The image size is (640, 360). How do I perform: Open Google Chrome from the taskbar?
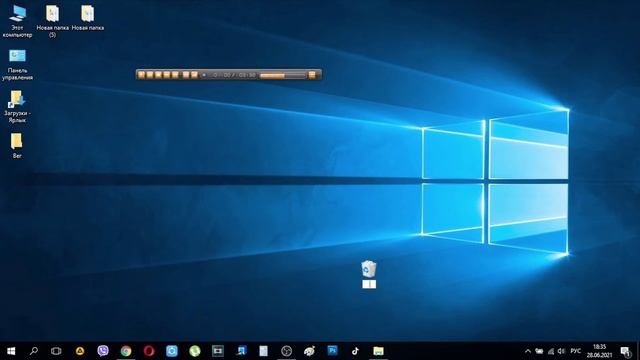[x=126, y=351]
